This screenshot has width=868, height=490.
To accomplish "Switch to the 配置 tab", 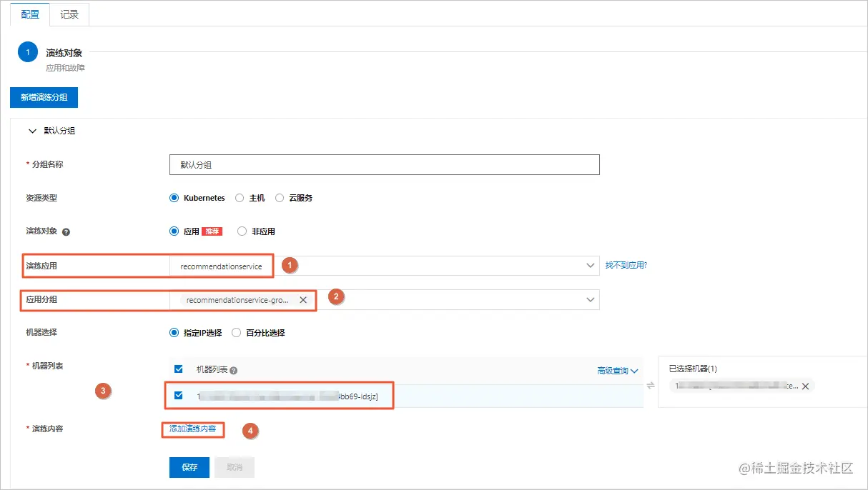I will 30,14.
